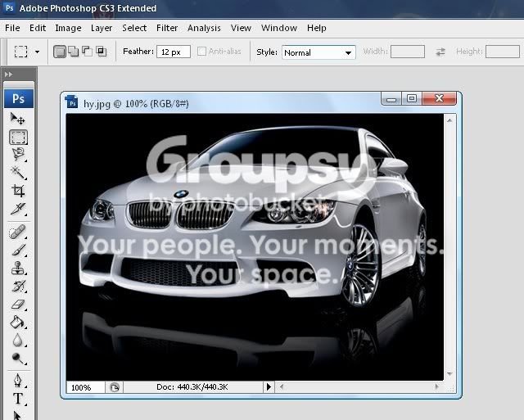
Task: Select the Magic Wand tool
Action: tap(18, 173)
